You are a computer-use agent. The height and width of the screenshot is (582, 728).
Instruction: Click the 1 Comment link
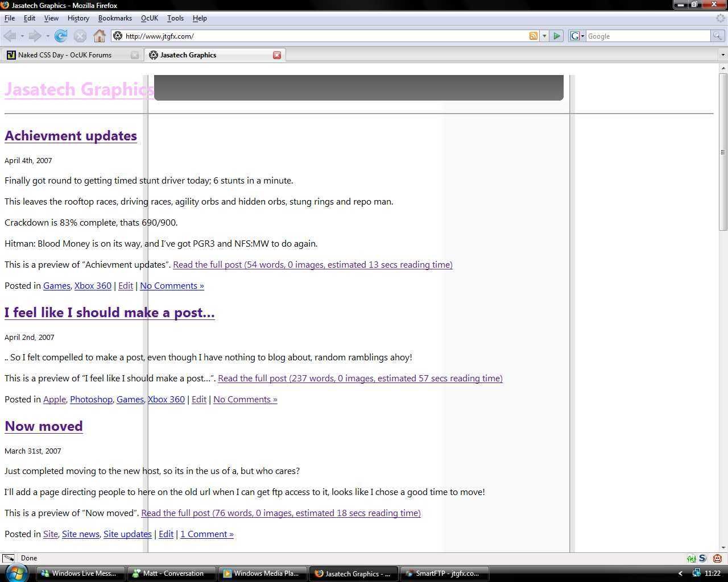tap(207, 534)
